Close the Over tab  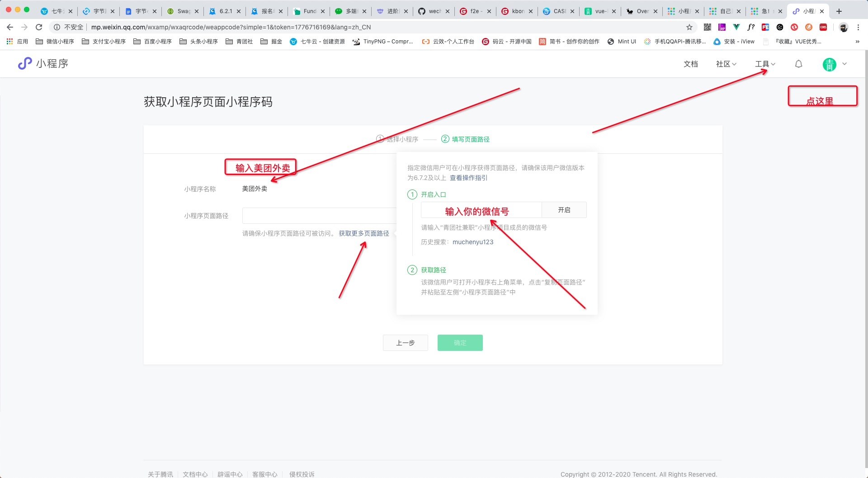point(656,11)
